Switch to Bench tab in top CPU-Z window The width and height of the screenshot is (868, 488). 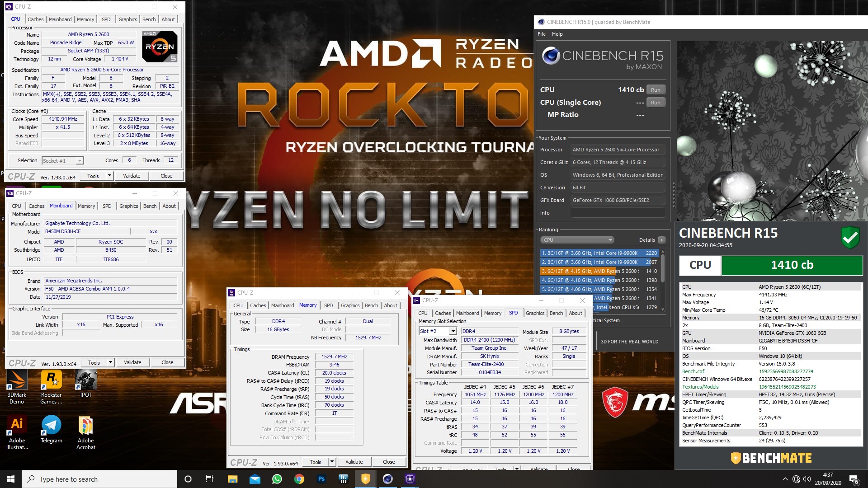pos(149,19)
